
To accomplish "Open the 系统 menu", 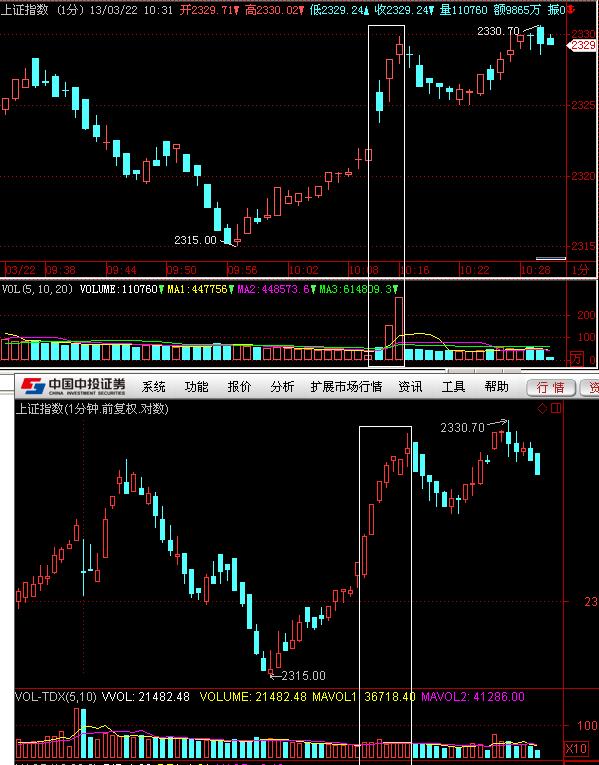I will 154,387.
